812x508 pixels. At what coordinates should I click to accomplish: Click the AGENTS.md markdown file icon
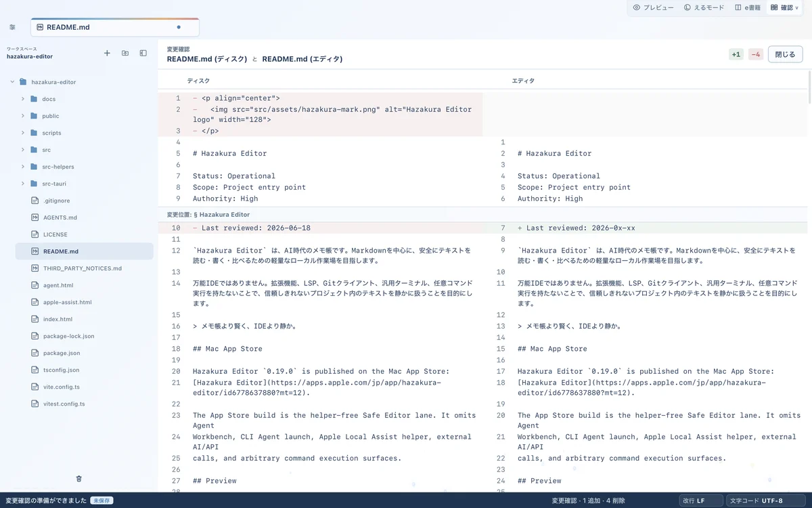(35, 217)
